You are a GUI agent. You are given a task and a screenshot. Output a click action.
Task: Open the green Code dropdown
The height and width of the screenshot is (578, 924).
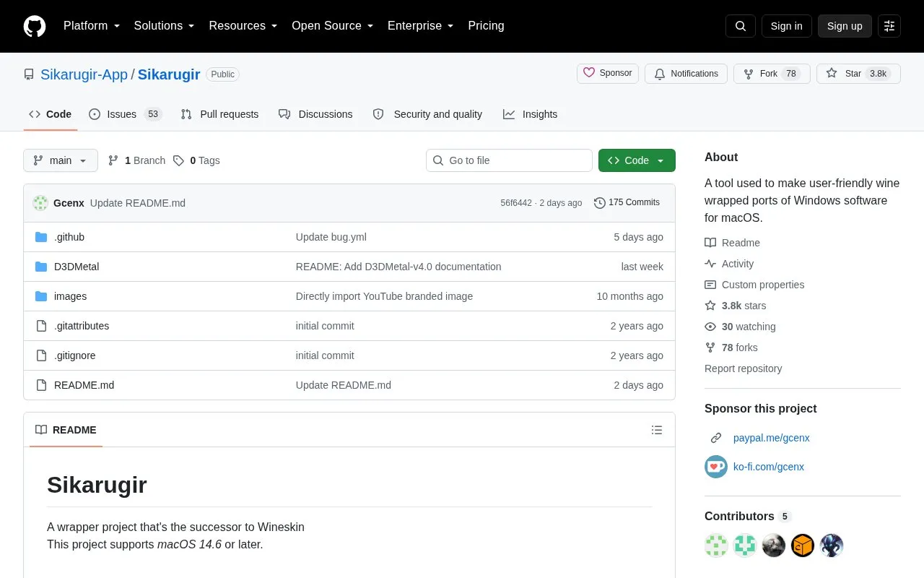click(x=637, y=160)
